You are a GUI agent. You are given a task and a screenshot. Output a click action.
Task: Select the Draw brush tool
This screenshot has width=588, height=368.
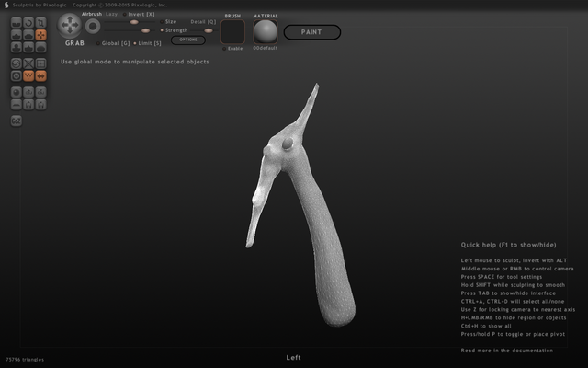coord(17,35)
